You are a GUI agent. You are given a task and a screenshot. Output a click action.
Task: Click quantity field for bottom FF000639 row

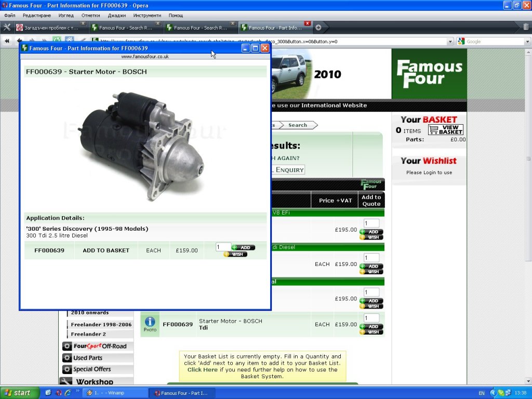(x=371, y=318)
